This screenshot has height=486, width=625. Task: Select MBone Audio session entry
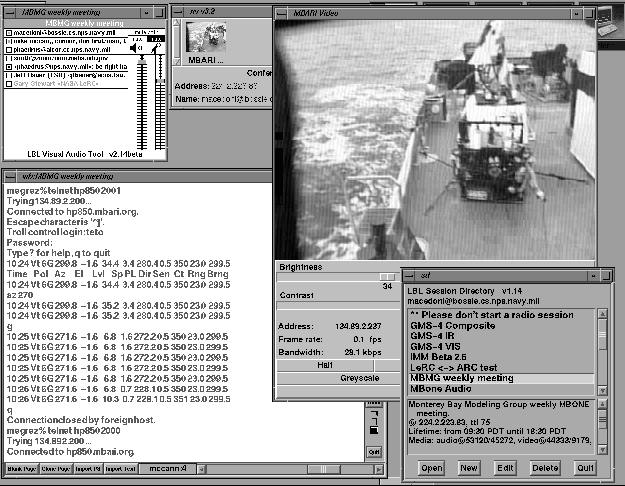point(443,389)
